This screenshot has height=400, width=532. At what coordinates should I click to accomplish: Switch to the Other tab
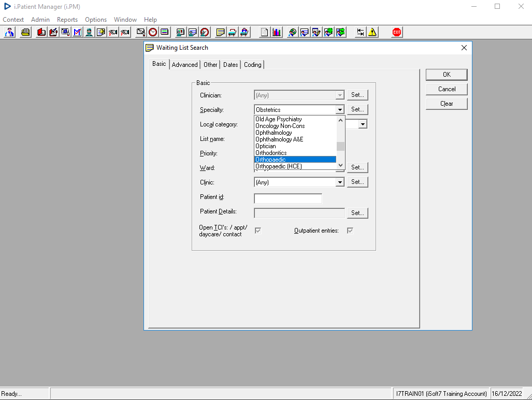point(210,65)
